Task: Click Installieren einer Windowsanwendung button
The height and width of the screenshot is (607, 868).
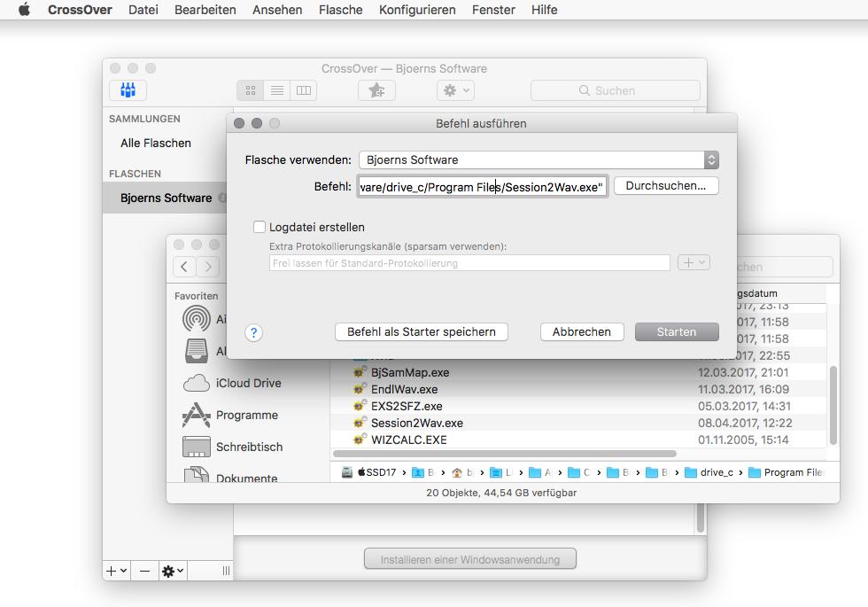Action: coord(470,559)
